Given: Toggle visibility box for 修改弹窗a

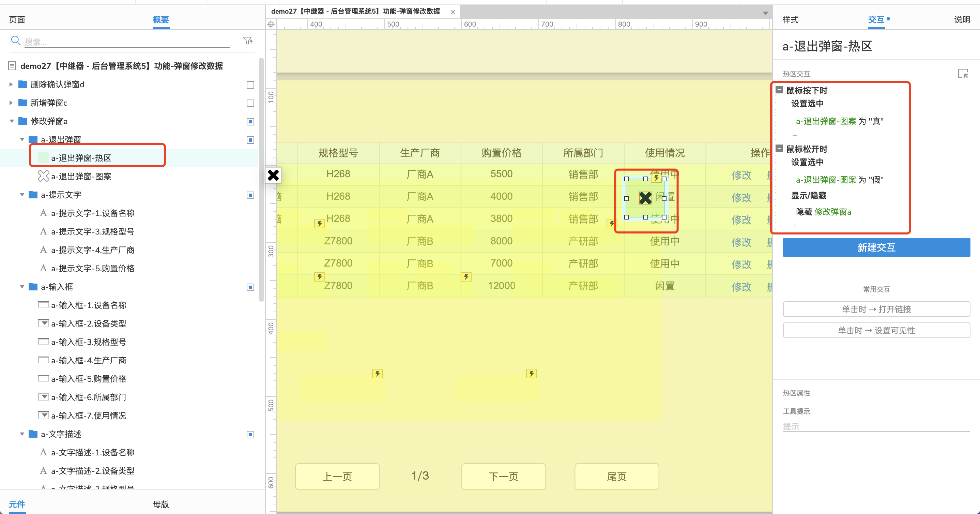Looking at the screenshot, I should pyautogui.click(x=250, y=121).
